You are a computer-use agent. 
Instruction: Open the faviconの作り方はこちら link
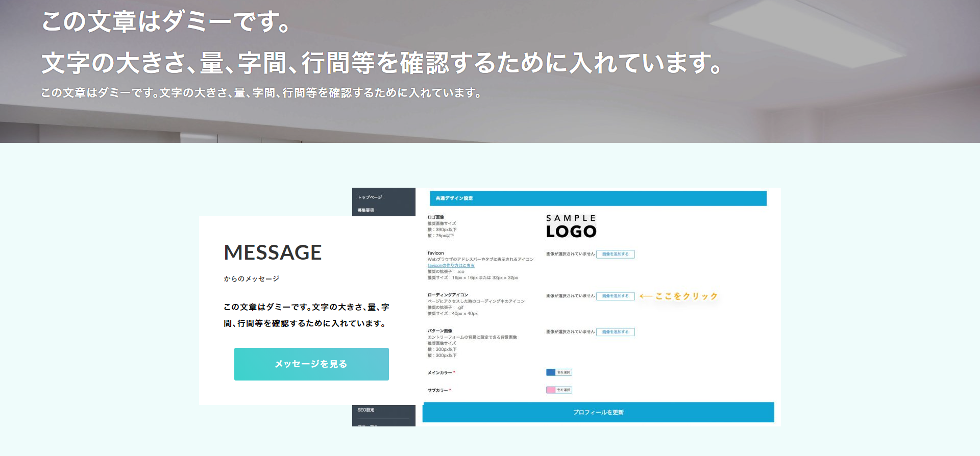point(451,266)
